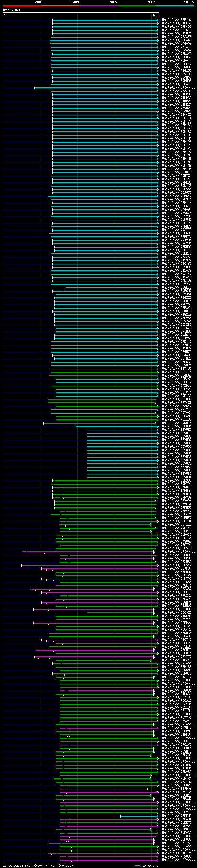The height and width of the screenshot is (868, 197).
Task: Select label UniRef100_B9HY91
Action: tap(177, 484)
